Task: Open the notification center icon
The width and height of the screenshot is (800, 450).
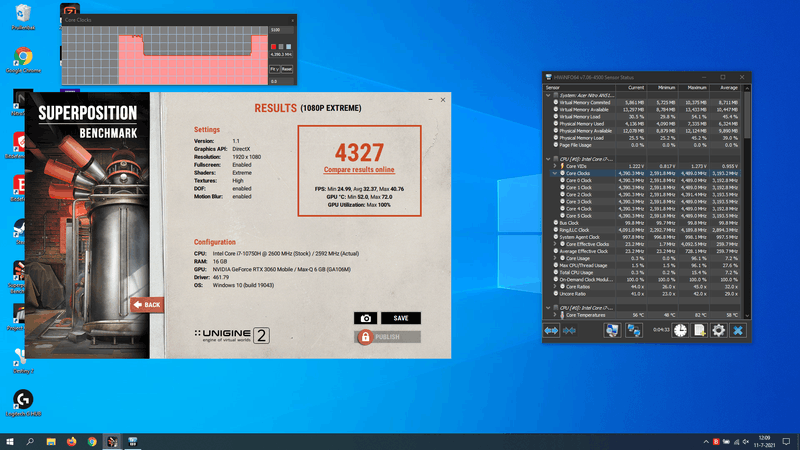Action: pyautogui.click(x=786, y=442)
